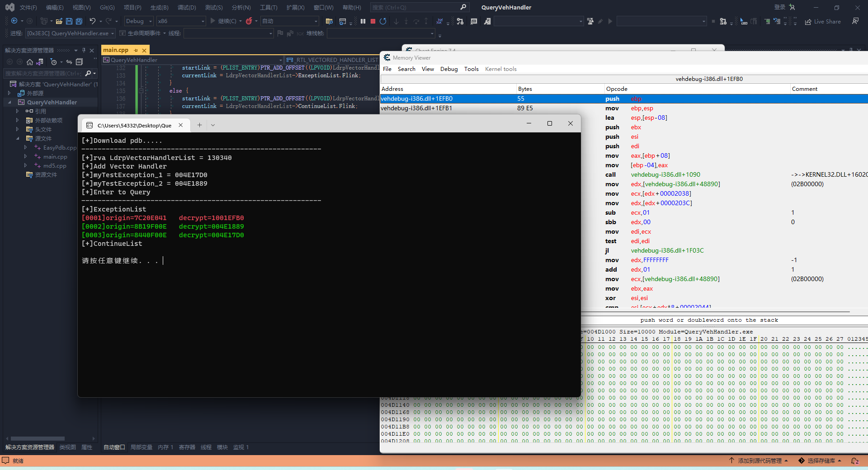Collapse the else block at line 135
The width and height of the screenshot is (868, 470).
pos(141,91)
